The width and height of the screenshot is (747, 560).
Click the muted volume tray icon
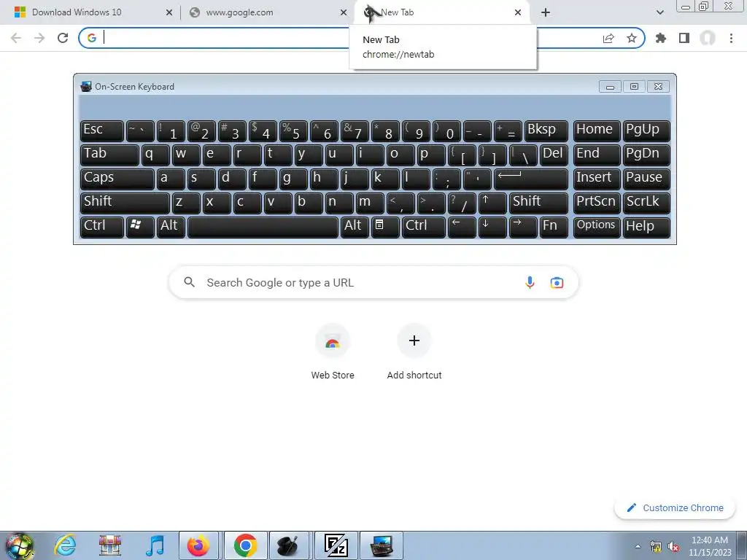click(673, 547)
